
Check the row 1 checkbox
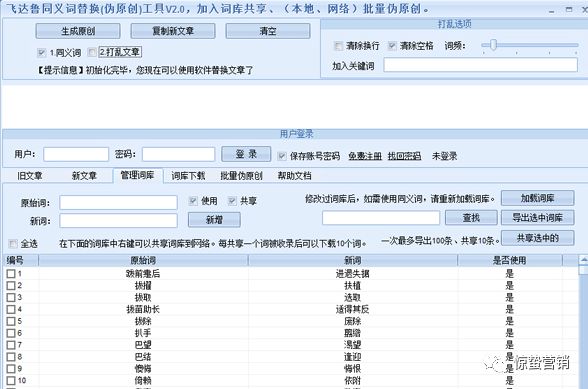pyautogui.click(x=11, y=274)
